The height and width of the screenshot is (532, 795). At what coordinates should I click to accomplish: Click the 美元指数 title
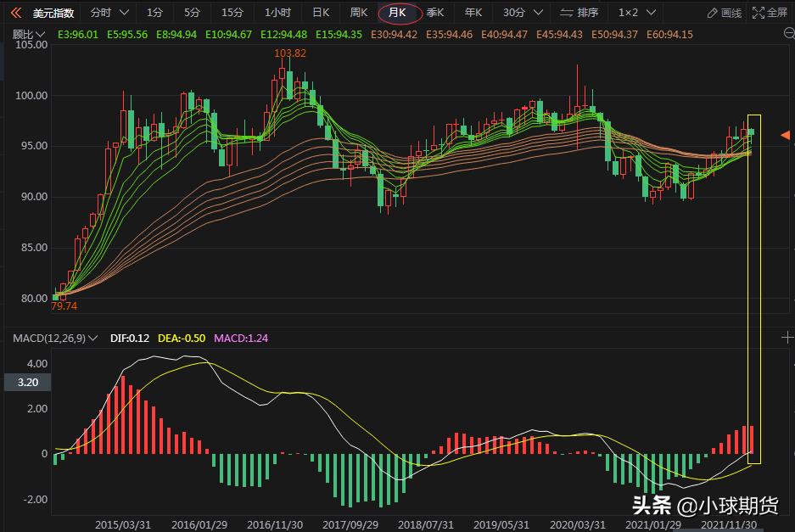point(53,14)
